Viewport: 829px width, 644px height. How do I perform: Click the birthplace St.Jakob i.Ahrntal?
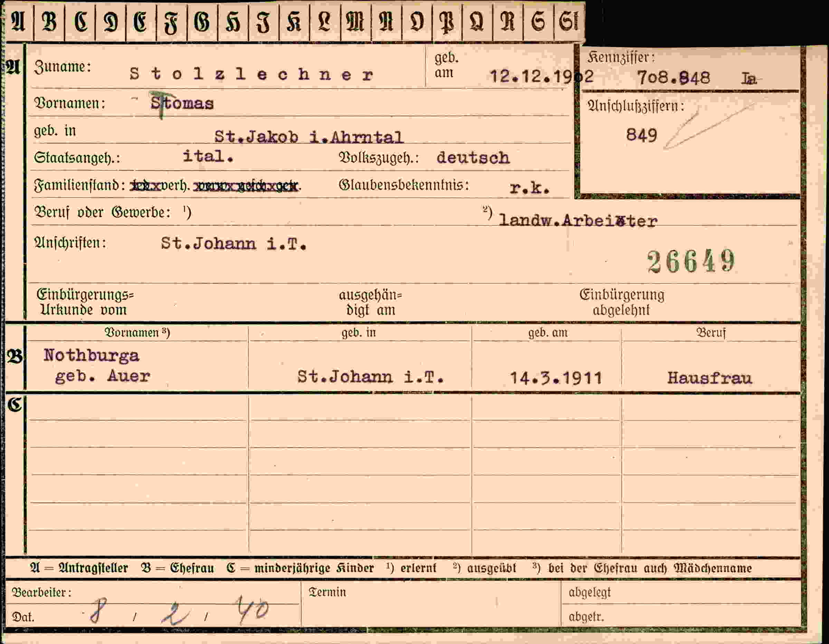308,137
